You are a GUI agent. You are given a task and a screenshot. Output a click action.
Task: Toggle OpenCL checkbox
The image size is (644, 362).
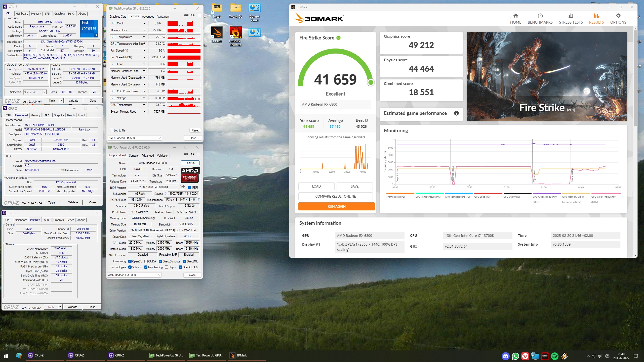click(x=130, y=261)
